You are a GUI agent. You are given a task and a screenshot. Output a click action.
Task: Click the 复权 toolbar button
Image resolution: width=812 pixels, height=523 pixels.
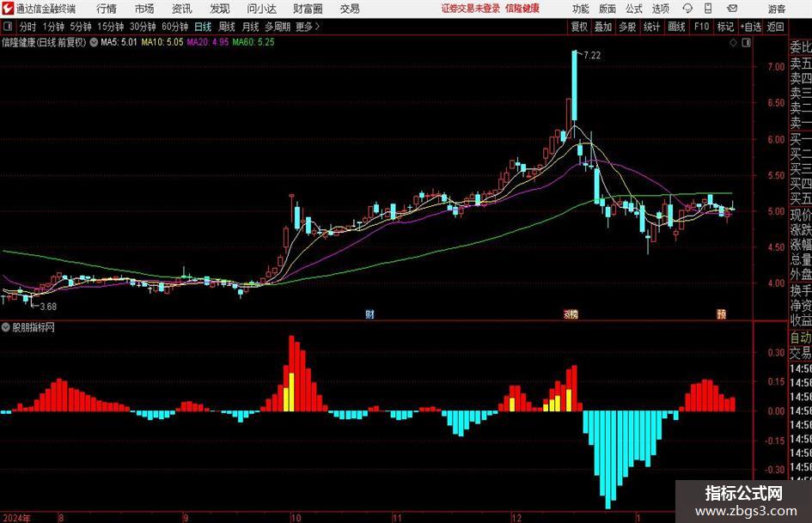pos(579,27)
